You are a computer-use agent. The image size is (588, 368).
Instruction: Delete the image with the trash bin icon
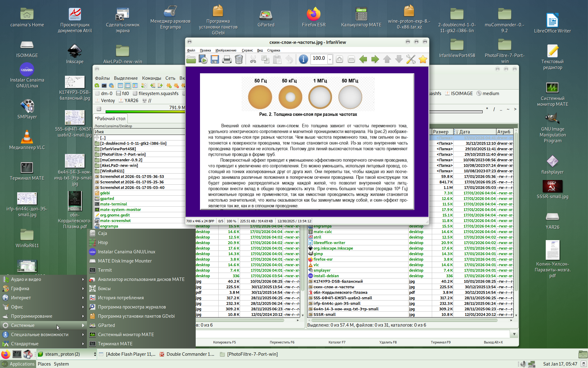(x=239, y=59)
